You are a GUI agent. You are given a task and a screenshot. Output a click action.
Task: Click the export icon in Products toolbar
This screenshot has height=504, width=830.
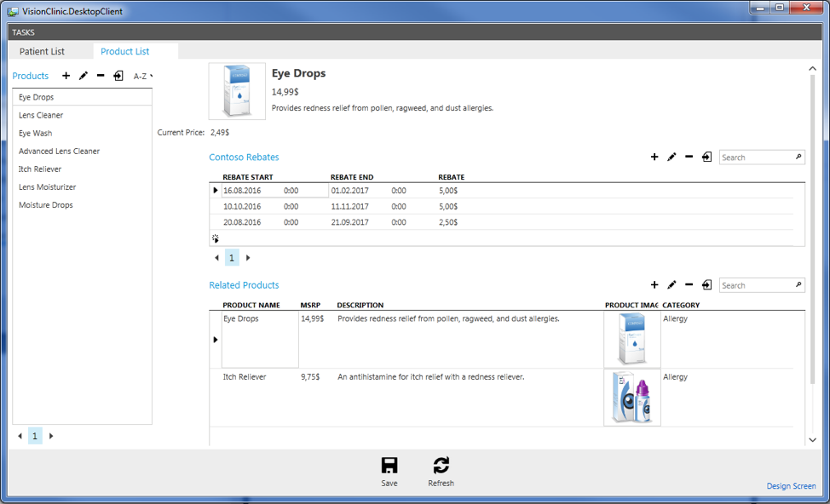tap(118, 76)
